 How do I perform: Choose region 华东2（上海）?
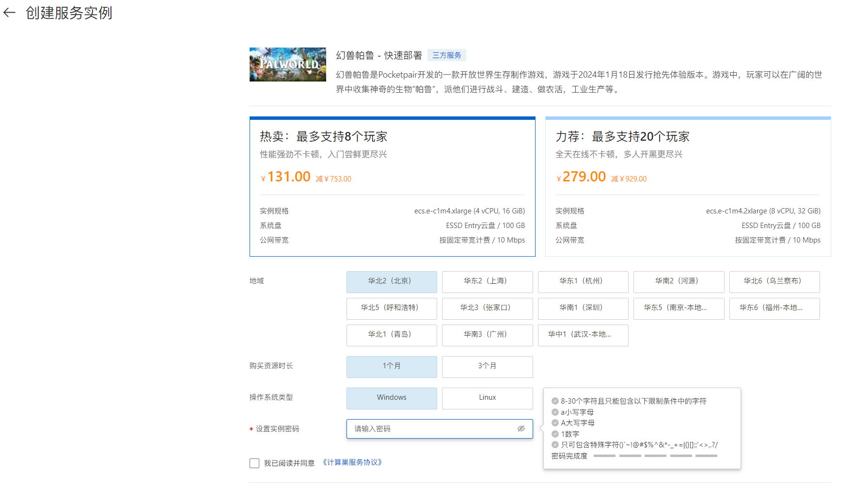click(x=488, y=282)
